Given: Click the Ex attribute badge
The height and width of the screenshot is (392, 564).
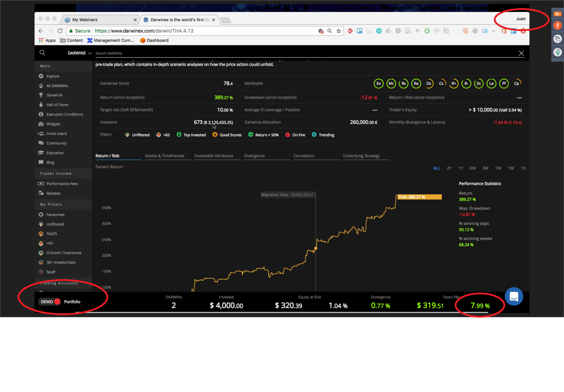Looking at the screenshot, I should (379, 84).
